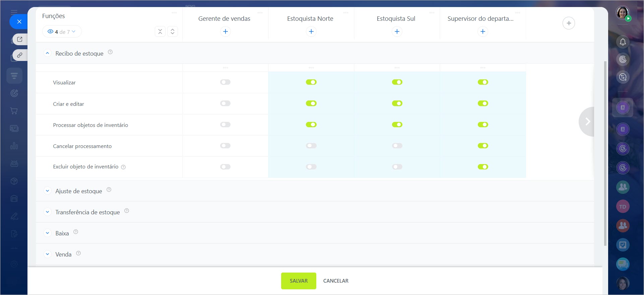Viewport: 644px width, 295px height.
Task: Close the side panel with X button
Action: (x=19, y=22)
